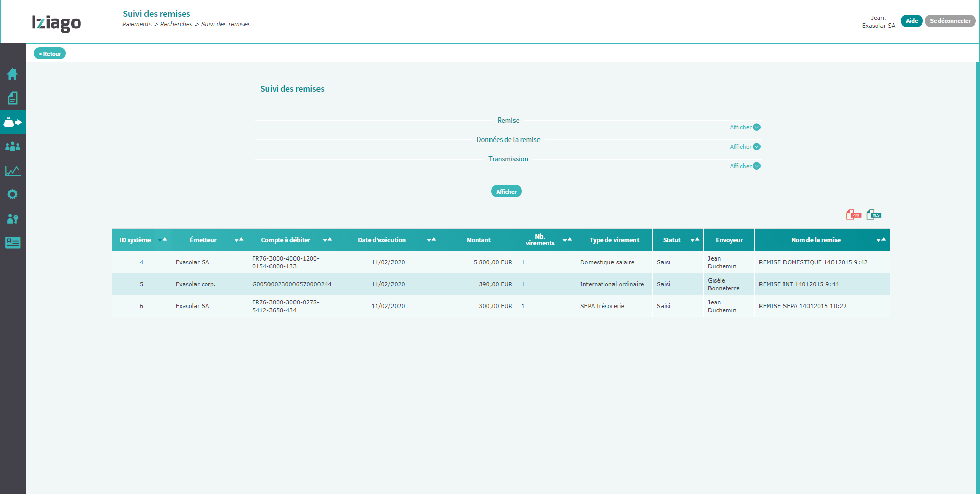Sort by Nom de la remise arrows

click(x=881, y=240)
